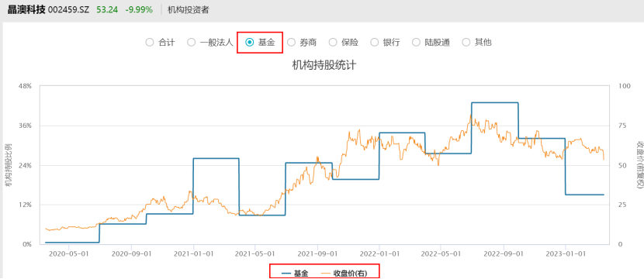The height and width of the screenshot is (279, 644).
Task: Click the 2022-05-01 x-axis label
Action: [441, 253]
